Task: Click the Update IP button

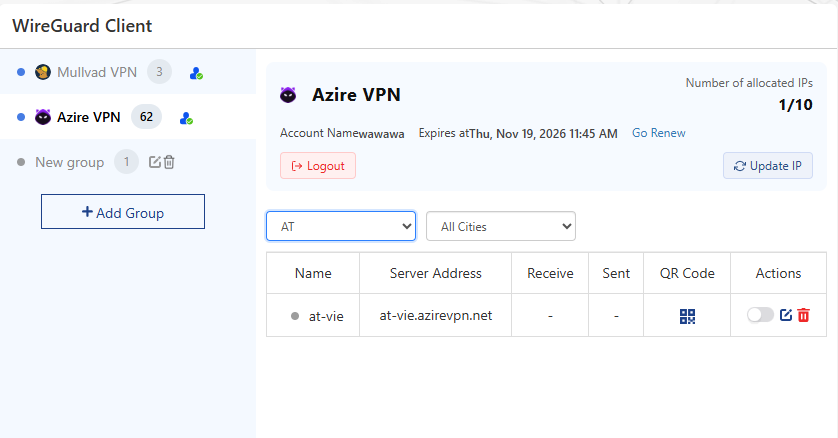Action: (767, 166)
